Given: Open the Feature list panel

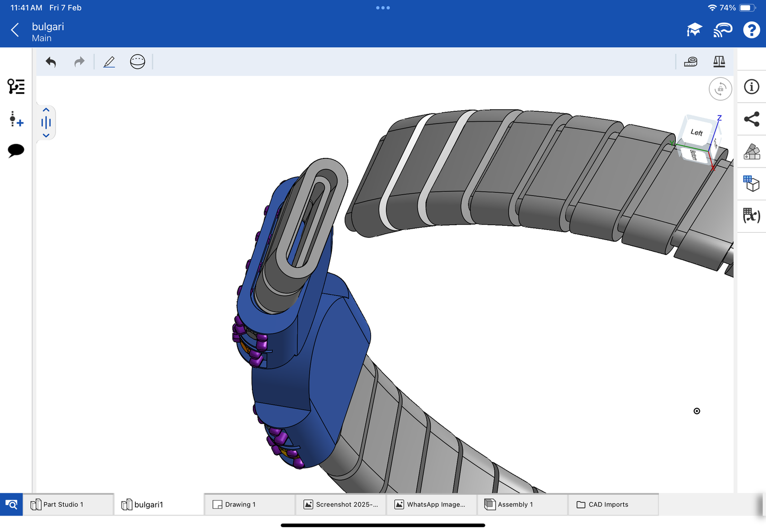Looking at the screenshot, I should (x=16, y=86).
